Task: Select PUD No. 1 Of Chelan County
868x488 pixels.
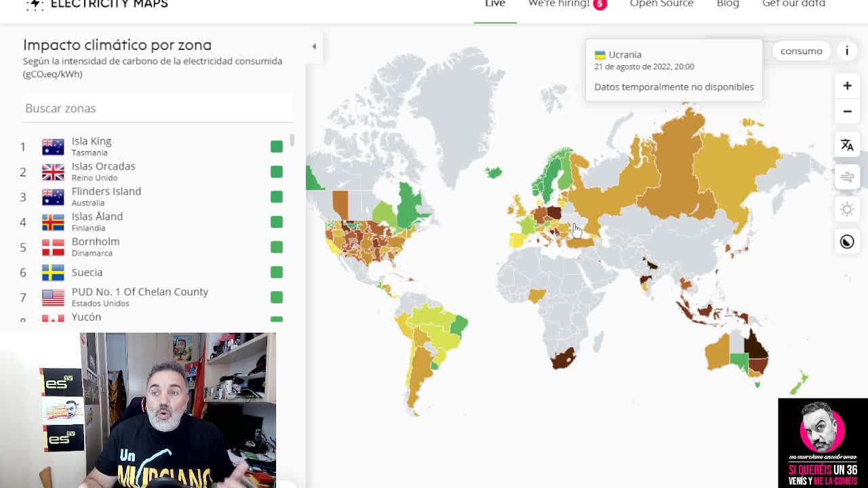Action: [153, 297]
